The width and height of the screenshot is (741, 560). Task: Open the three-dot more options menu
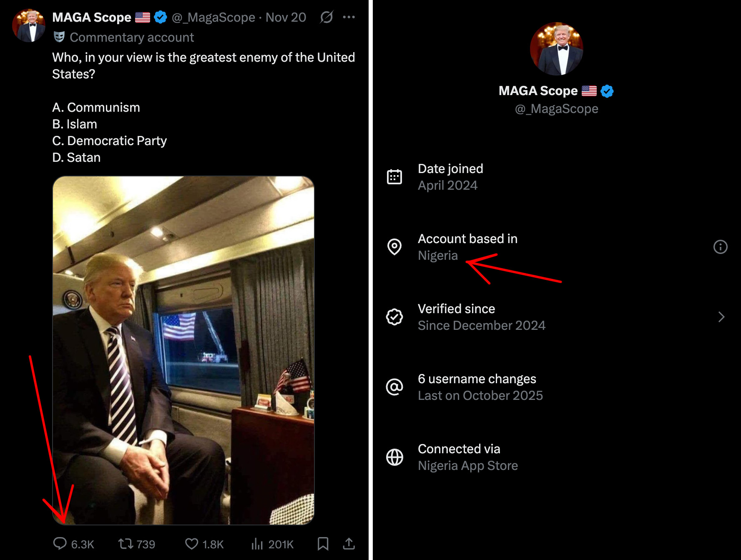point(349,17)
